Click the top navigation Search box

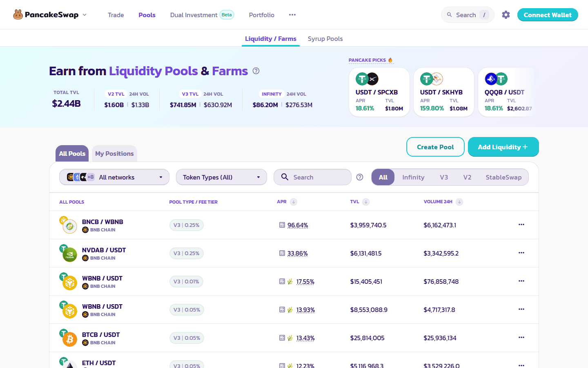tap(468, 15)
